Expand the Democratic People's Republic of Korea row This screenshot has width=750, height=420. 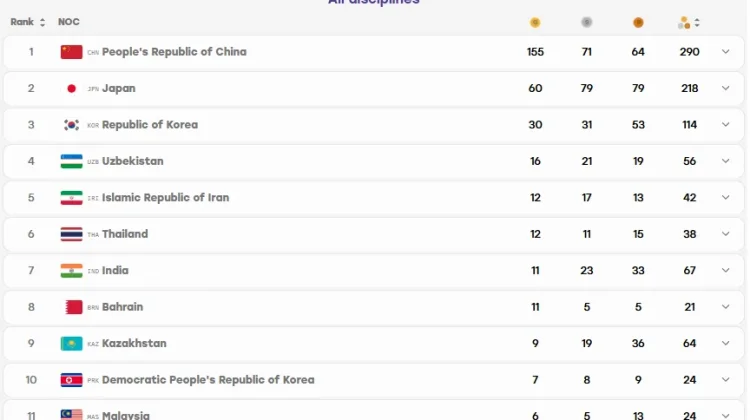point(726,380)
